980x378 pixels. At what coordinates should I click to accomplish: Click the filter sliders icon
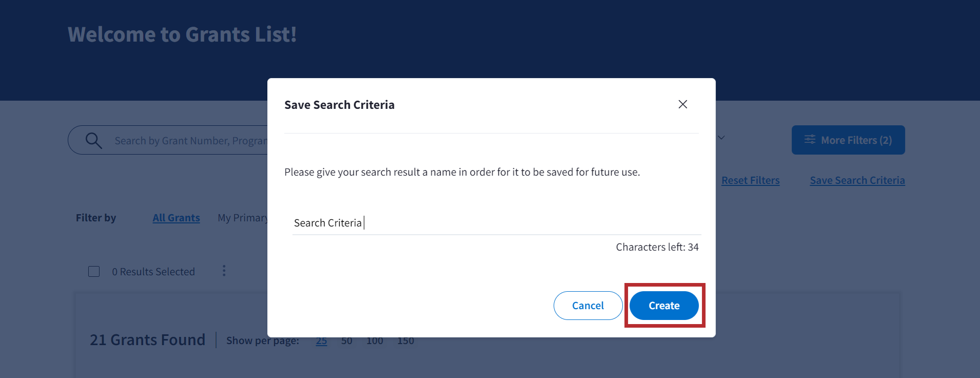(x=810, y=140)
